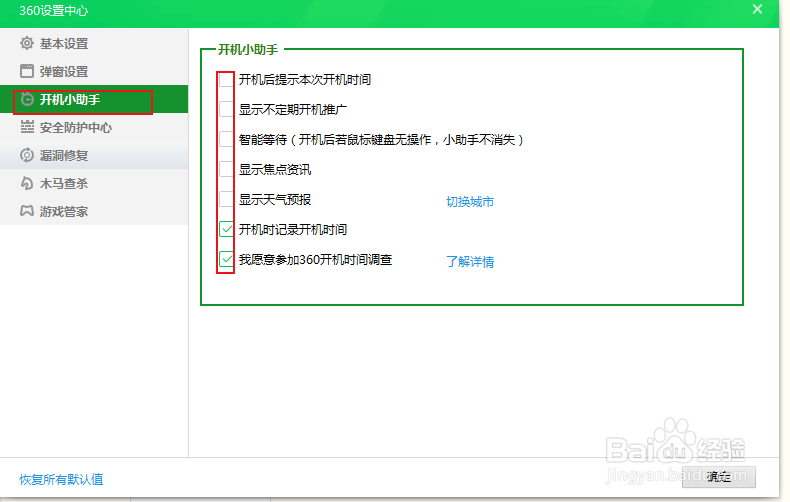Uncheck 开机时记录开机时间
This screenshot has width=790, height=502.
click(x=226, y=229)
